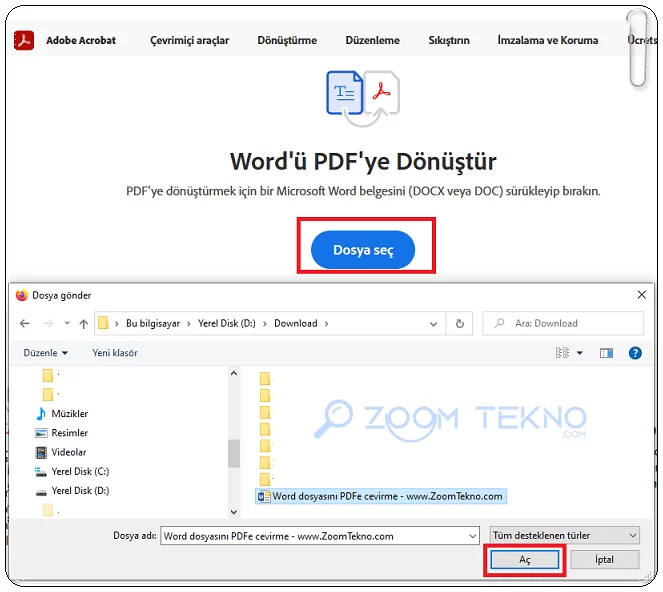
Task: Open the Dosya adı dropdown arrow
Action: pos(473,536)
